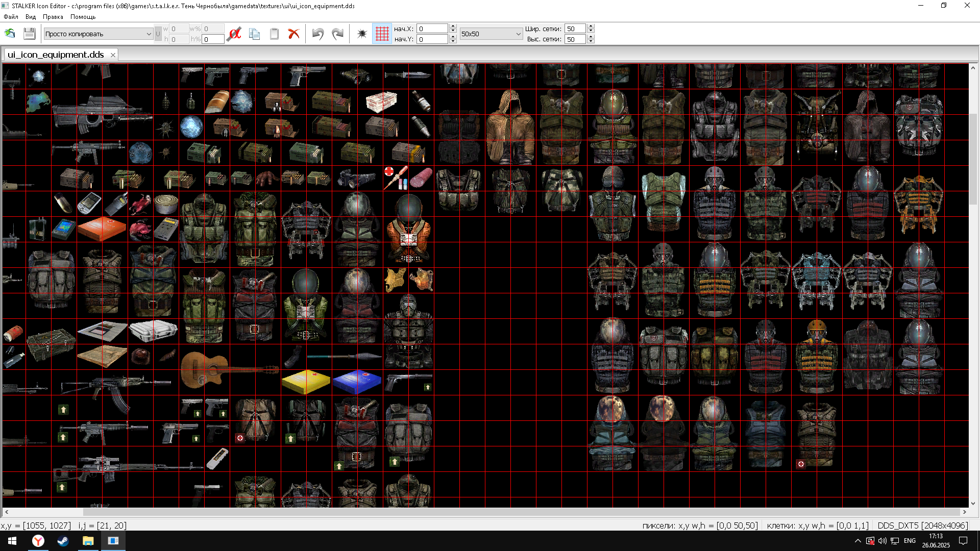Click the нач.Y input field

(x=432, y=39)
